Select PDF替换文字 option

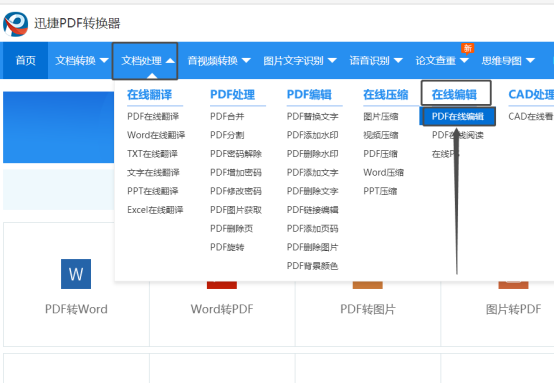312,116
